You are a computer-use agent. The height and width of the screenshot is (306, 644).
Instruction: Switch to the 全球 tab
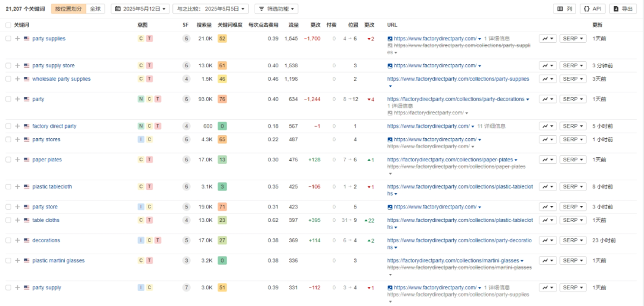(95, 9)
